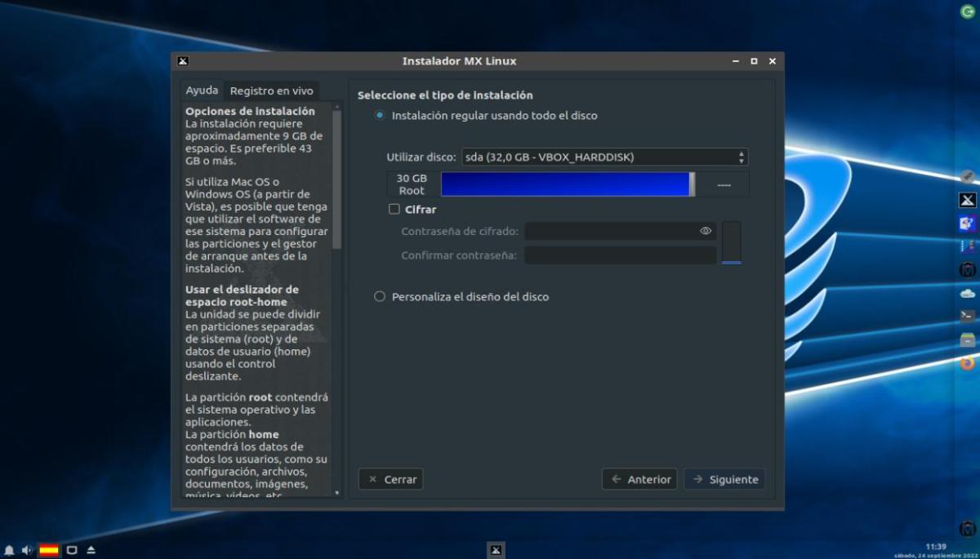Switch to the 'Registro en vivo' tab

(271, 91)
